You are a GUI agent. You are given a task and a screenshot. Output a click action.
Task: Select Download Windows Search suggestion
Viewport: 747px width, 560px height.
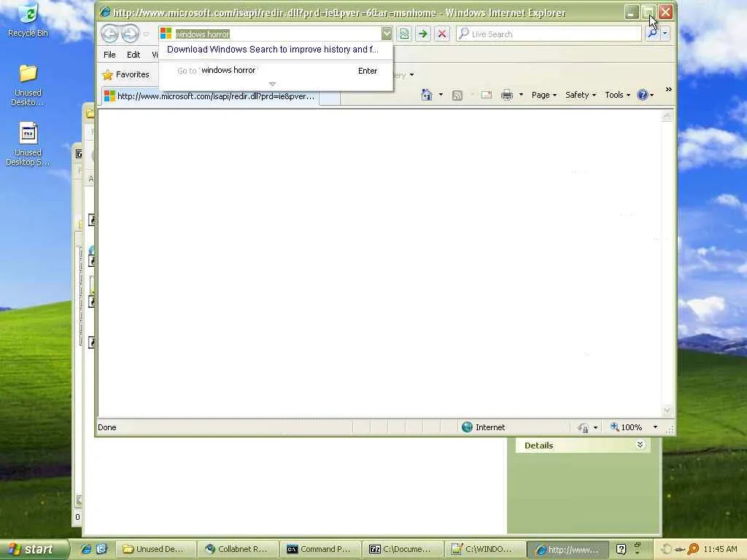273,50
